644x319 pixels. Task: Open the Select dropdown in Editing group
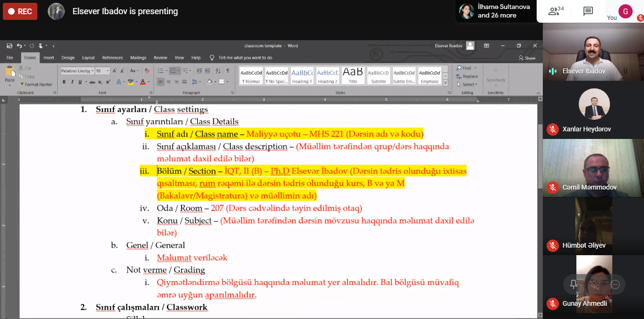click(467, 85)
